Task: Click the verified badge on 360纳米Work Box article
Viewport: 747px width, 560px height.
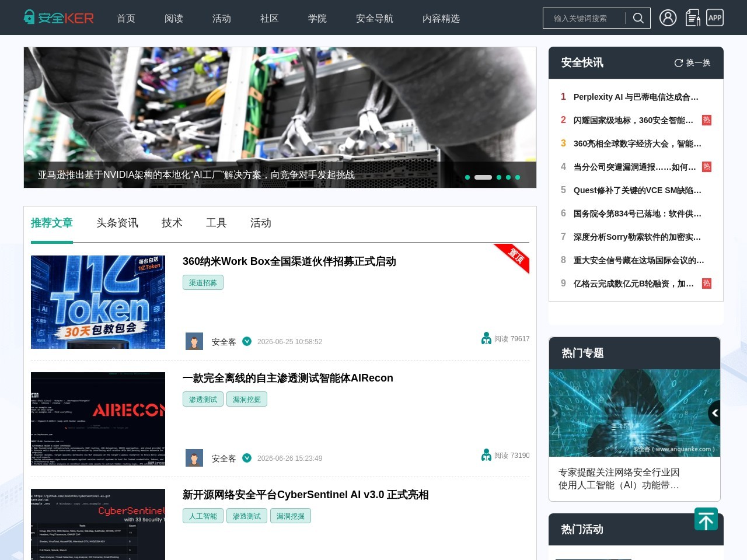Action: point(247,341)
